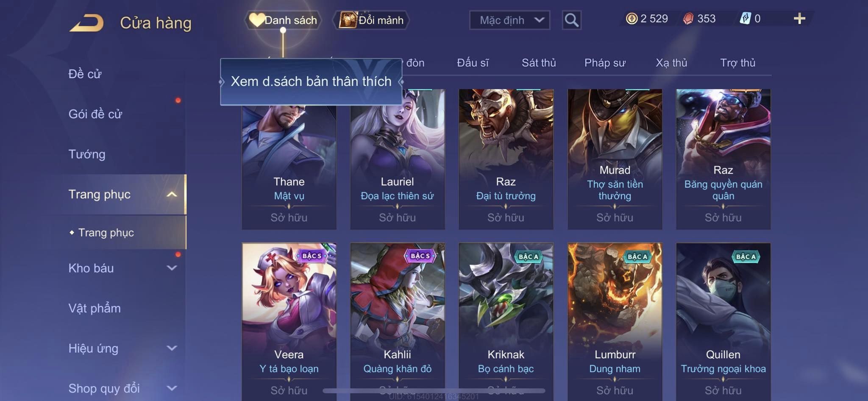Open the Danh sách heart wishlist
Viewport: 868px width, 401px height.
pos(283,20)
